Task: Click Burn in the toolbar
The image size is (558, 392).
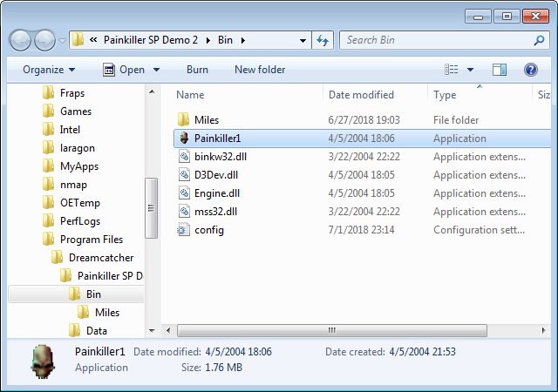Action: [x=198, y=70]
